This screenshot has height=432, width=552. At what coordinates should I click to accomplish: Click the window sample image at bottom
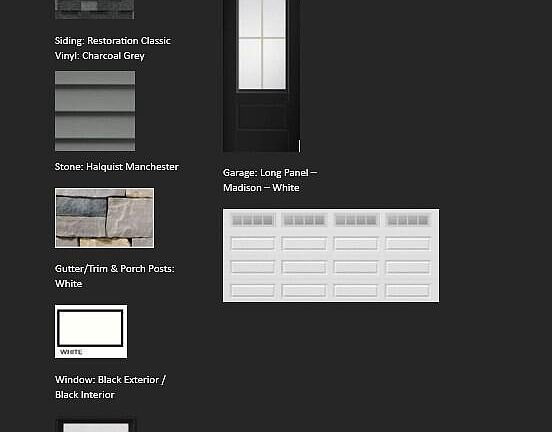point(96,425)
